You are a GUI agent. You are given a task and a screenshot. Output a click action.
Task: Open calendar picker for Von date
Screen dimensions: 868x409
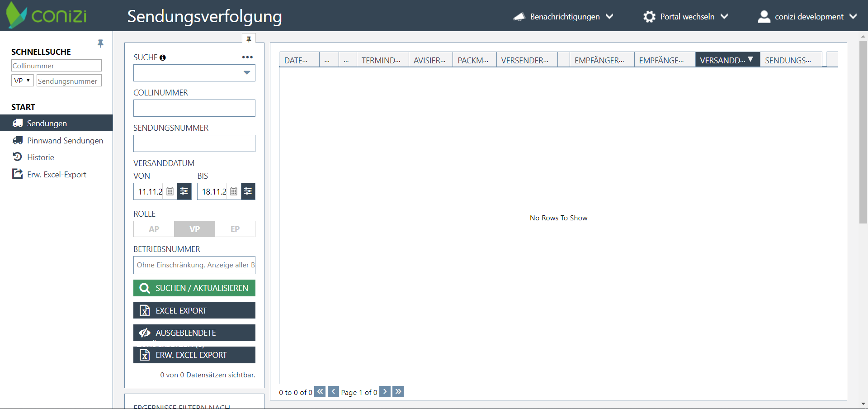170,191
